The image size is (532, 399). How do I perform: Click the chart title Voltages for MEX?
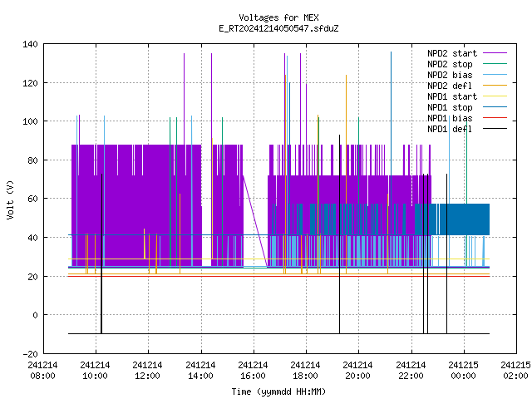(x=278, y=17)
